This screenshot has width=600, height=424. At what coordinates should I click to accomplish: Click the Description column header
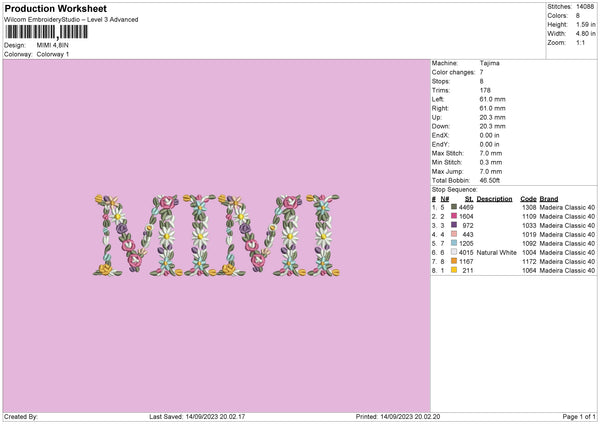coord(495,198)
